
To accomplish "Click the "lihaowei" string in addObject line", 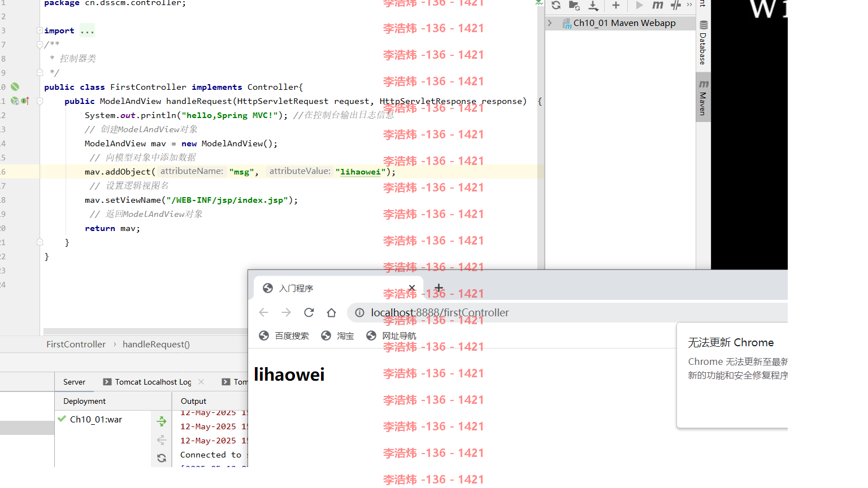I will pyautogui.click(x=360, y=172).
